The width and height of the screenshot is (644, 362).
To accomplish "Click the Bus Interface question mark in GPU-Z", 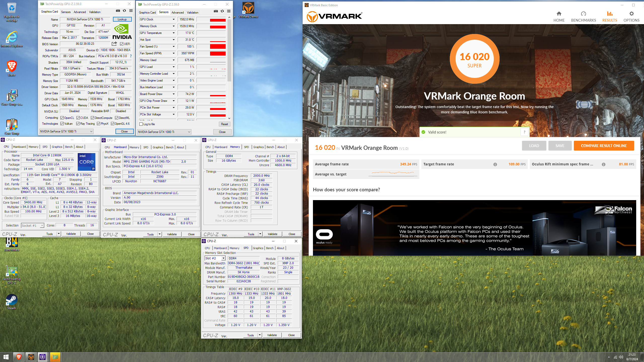I will [131, 56].
